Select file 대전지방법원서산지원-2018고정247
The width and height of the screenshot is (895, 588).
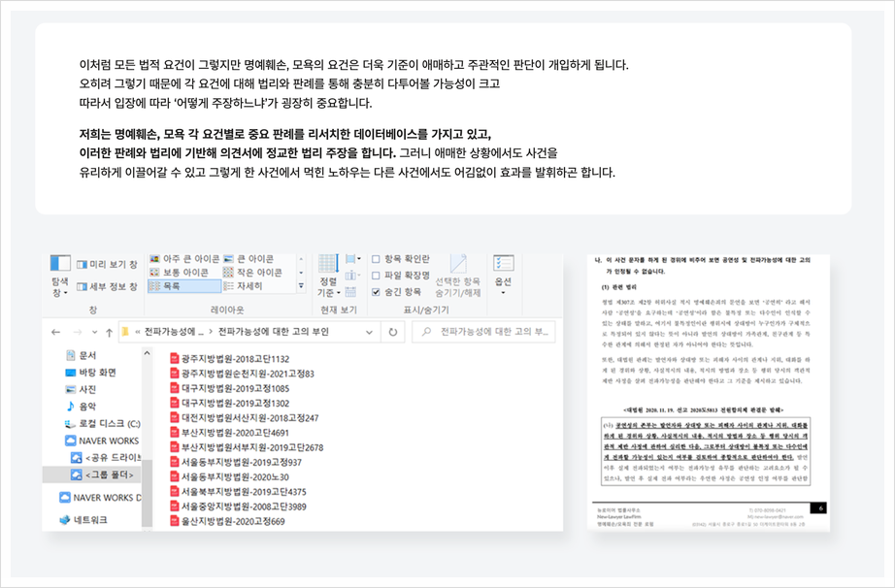point(245,418)
